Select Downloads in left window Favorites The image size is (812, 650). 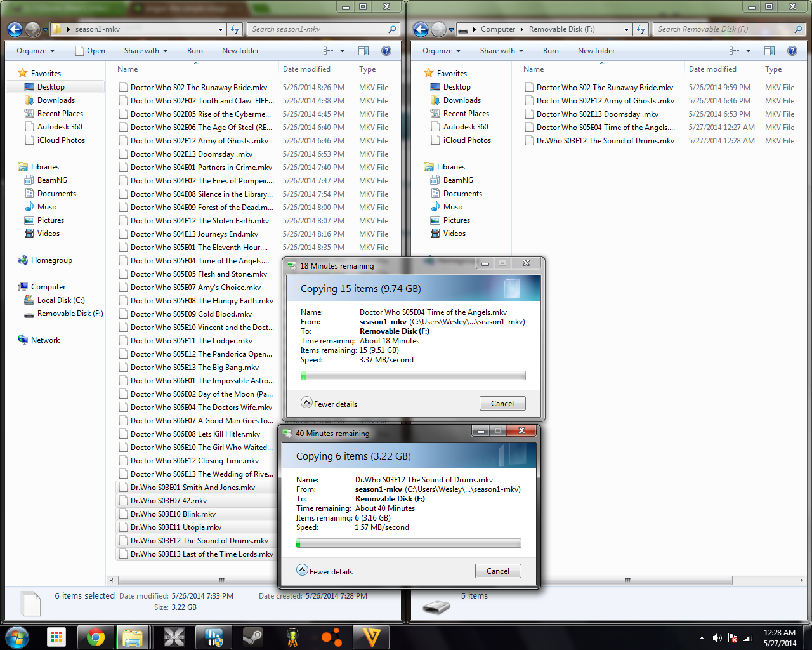click(56, 100)
